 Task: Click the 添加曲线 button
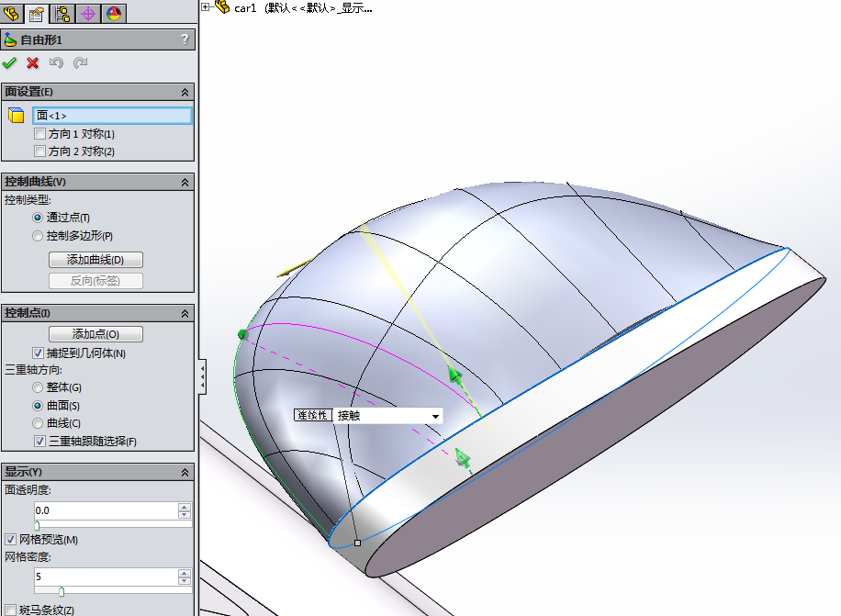pos(95,260)
